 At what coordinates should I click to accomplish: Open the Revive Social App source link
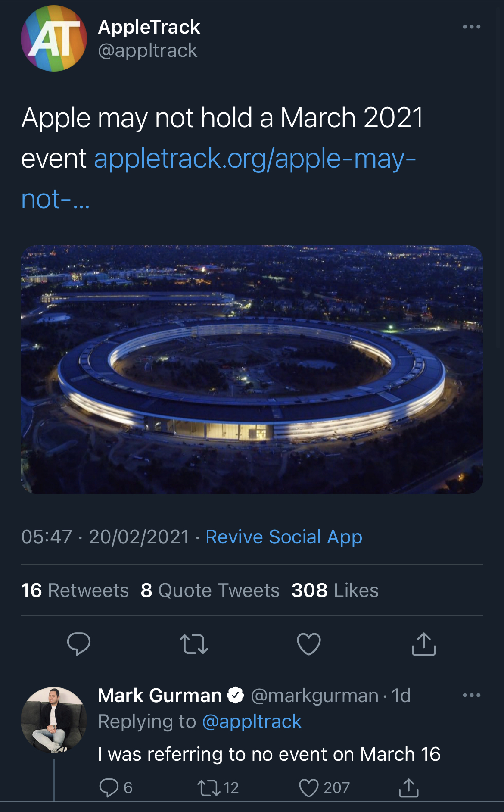pyautogui.click(x=283, y=537)
